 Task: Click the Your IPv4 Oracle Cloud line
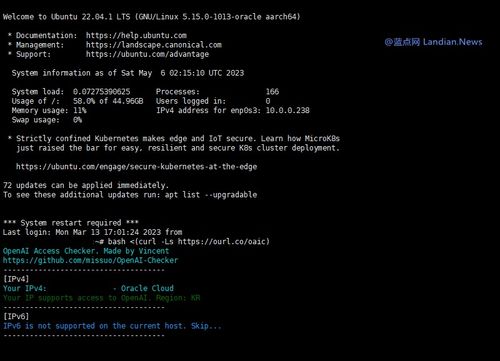[x=88, y=288]
